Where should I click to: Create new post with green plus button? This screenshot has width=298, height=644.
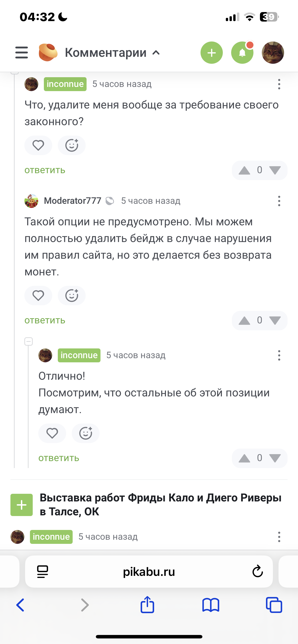[x=211, y=53]
